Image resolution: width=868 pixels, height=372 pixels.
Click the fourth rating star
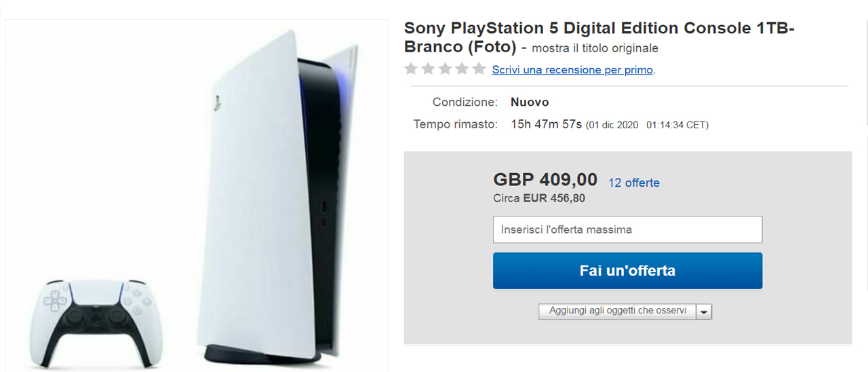point(462,69)
